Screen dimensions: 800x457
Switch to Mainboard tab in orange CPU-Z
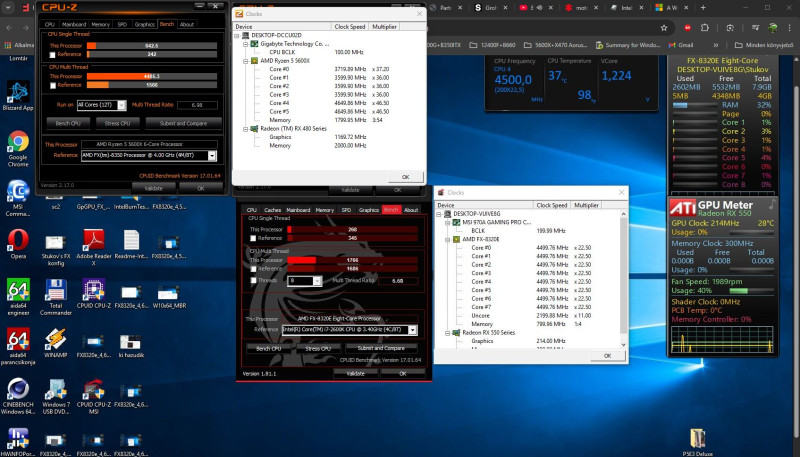click(x=74, y=24)
